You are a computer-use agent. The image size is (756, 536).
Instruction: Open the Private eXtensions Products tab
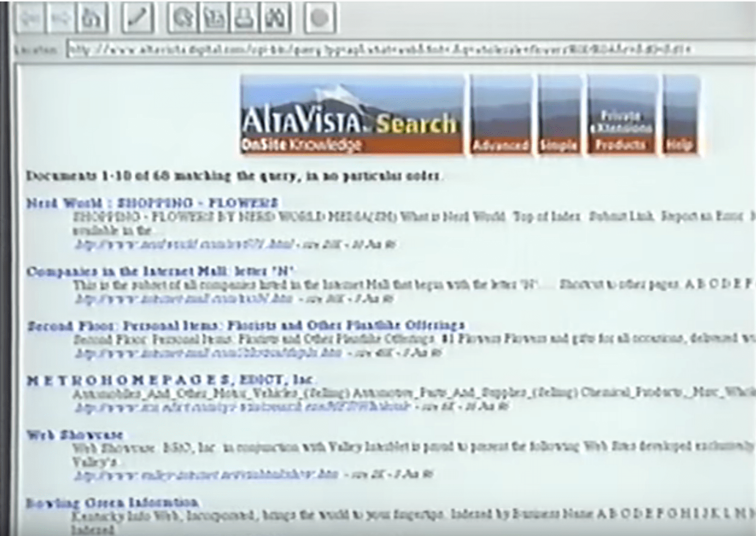point(622,115)
